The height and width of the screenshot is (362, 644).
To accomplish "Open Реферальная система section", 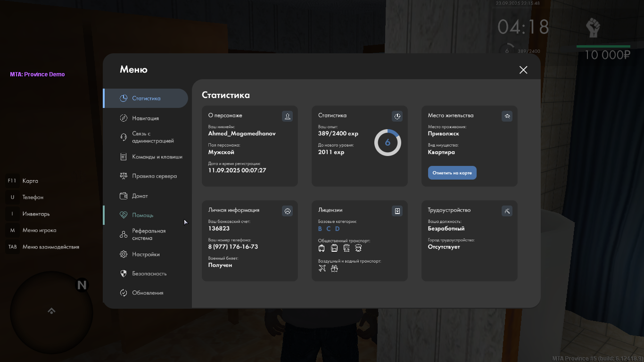I will [146, 234].
